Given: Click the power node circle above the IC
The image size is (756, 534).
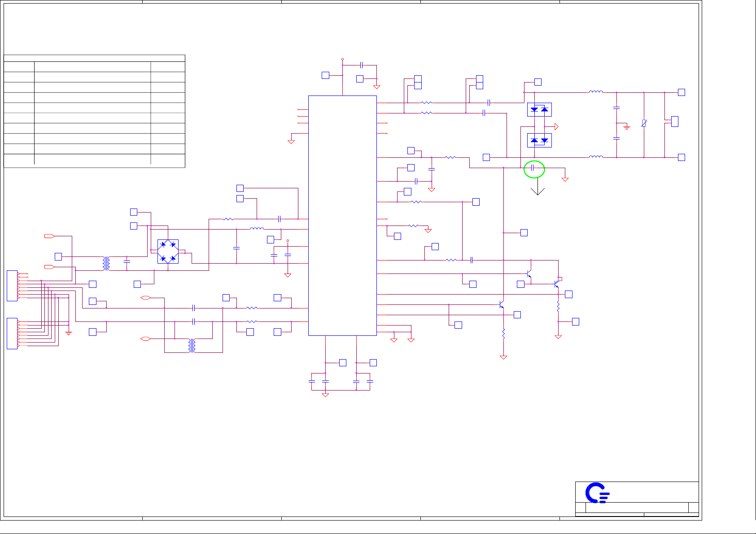Looking at the screenshot, I should (342, 59).
